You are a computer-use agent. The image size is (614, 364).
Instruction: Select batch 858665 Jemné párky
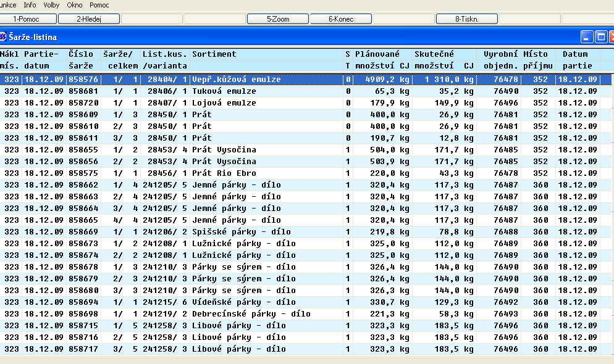[305, 220]
